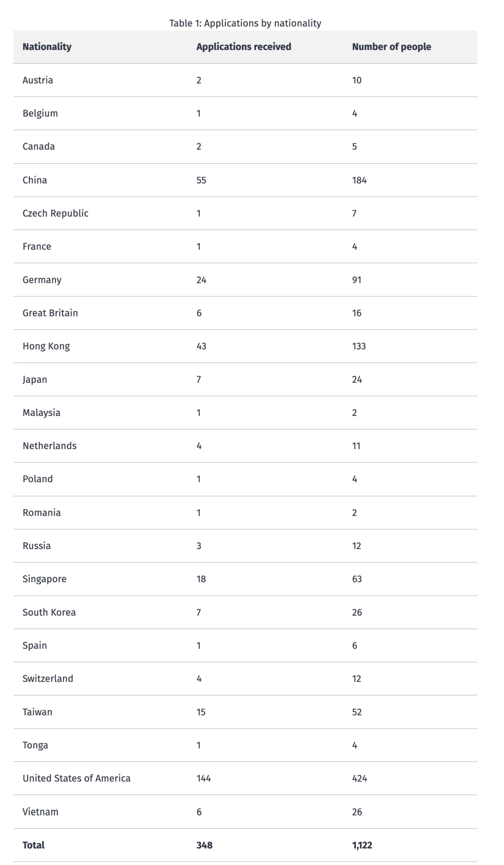The image size is (504, 865).
Task: Select the Czech Republic cell
Action: 56,213
